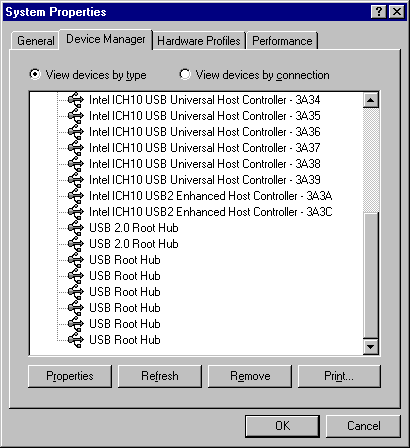Screen dimensions: 410x448
Task: Confirm with the OK button
Action: tap(282, 426)
